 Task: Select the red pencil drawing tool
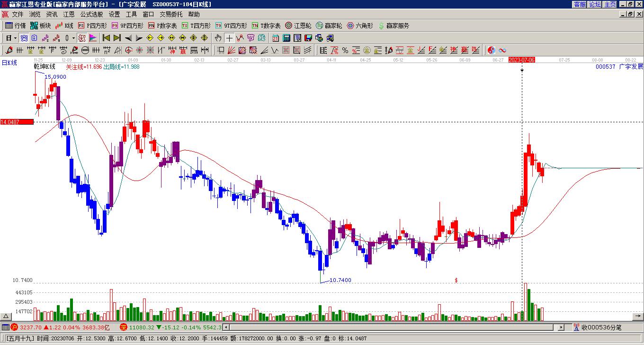(9, 50)
